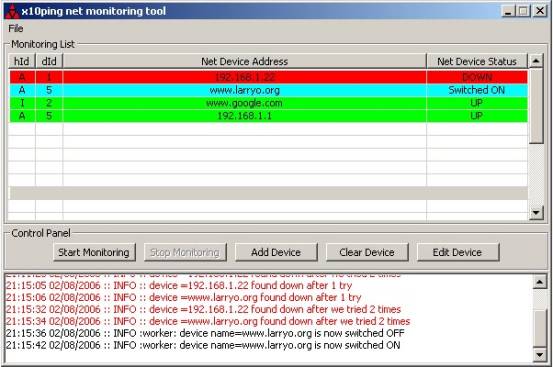Image resolution: width=553 pixels, height=367 pixels.
Task: Open Edit Device
Action: pyautogui.click(x=458, y=252)
